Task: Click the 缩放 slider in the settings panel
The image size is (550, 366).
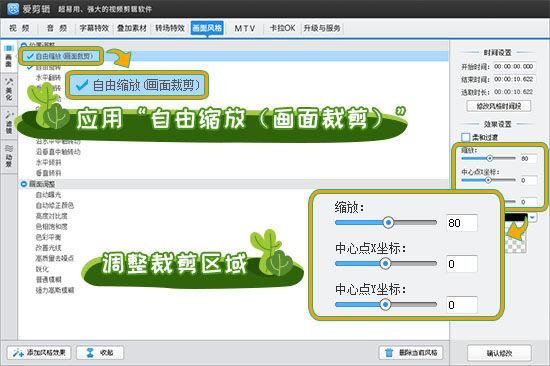Action: pos(488,159)
